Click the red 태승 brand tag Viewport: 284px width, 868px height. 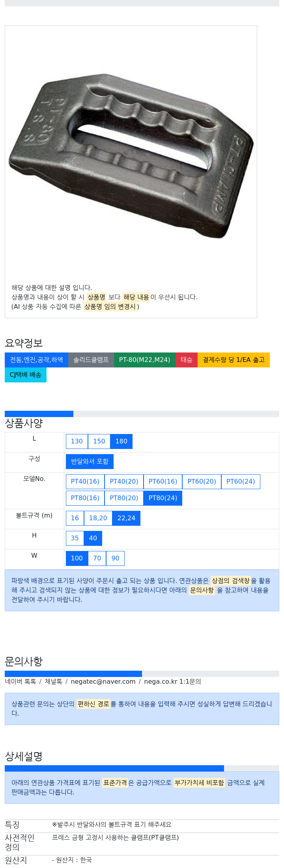[187, 360]
